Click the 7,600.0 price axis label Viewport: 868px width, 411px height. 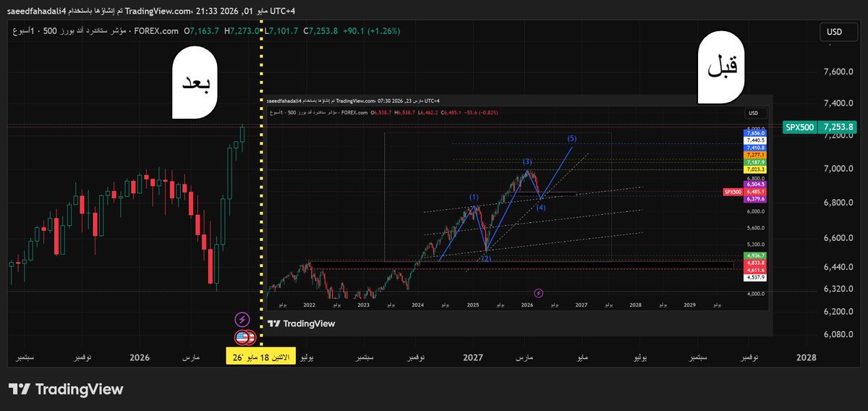[x=838, y=72]
